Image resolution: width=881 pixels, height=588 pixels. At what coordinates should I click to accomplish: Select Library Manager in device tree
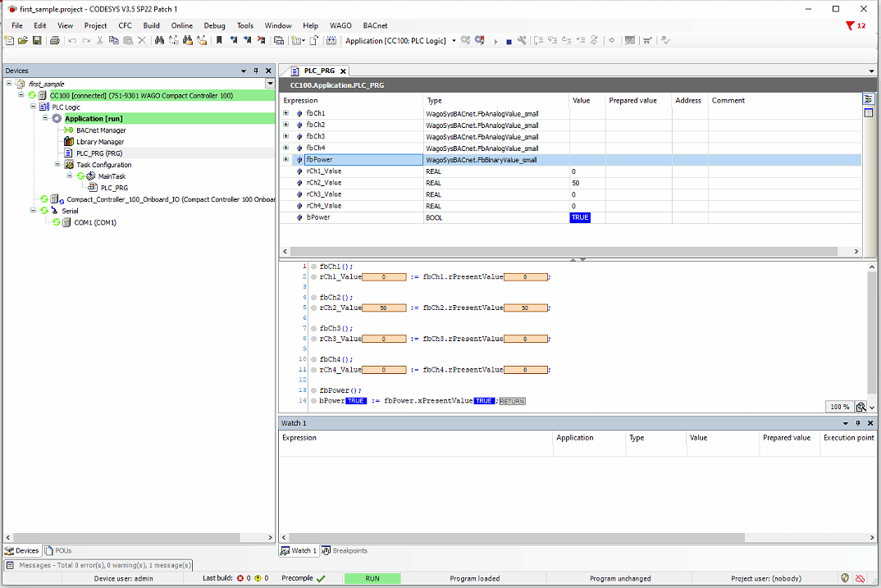100,142
